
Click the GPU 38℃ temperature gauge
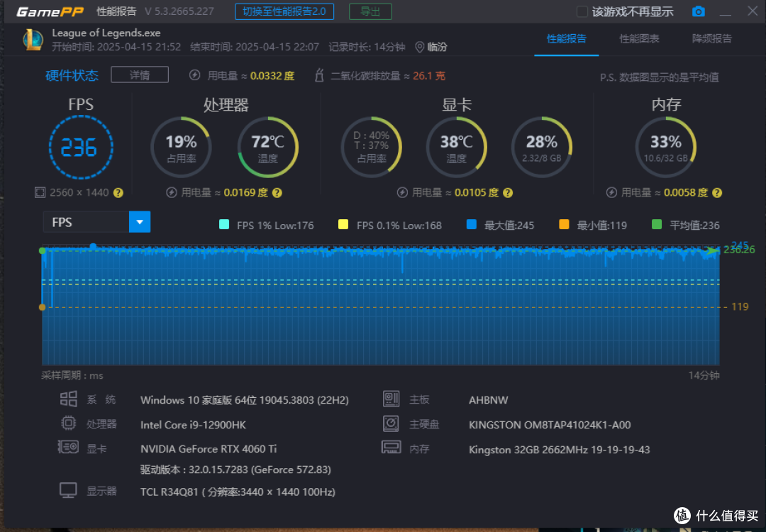[x=456, y=147]
